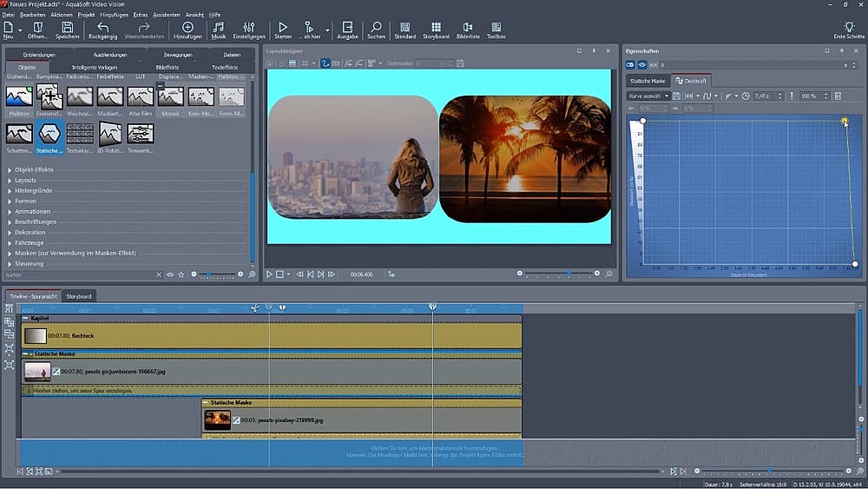Open the Kurve auswählen dropdown
Viewport: 868px width, 489px height.
pos(648,96)
